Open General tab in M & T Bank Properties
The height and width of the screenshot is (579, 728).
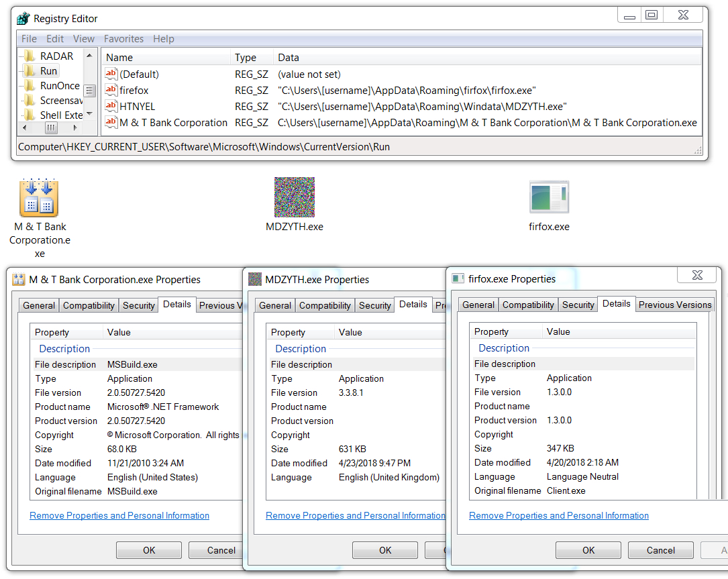tap(39, 305)
